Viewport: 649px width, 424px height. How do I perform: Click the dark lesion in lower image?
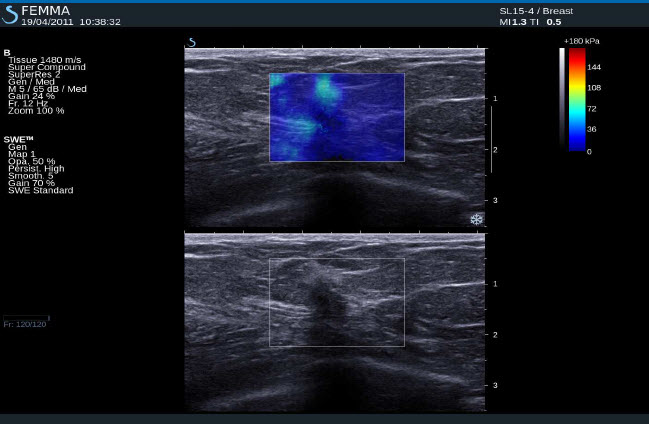tap(325, 300)
